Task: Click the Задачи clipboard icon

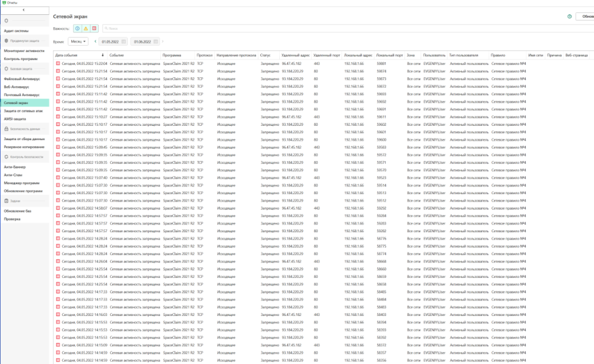Action: [6, 201]
